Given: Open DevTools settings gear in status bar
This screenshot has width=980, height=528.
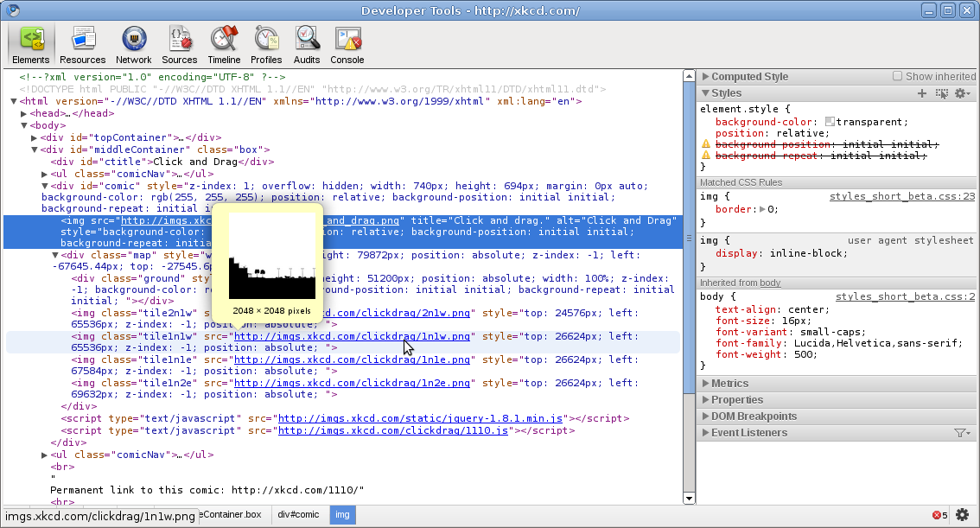Looking at the screenshot, I should click(963, 515).
